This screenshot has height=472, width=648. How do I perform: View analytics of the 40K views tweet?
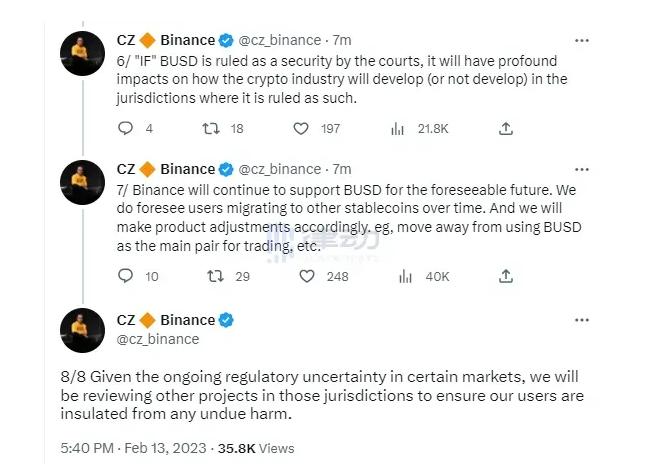click(x=397, y=276)
